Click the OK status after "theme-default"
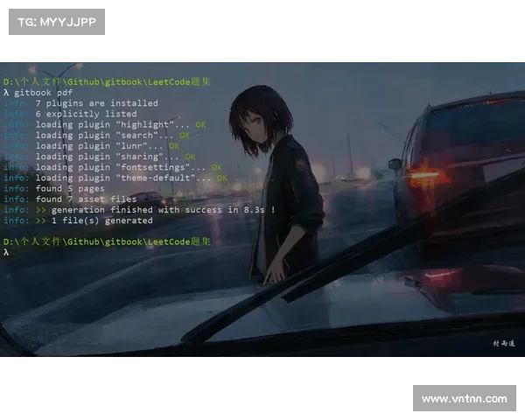Screen dimensions: 525x420 (x=222, y=178)
